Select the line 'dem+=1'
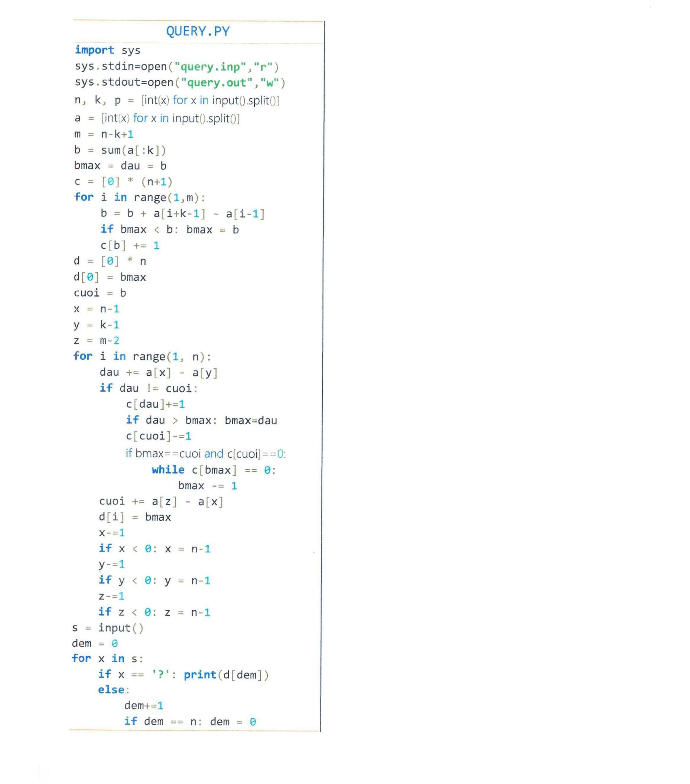The image size is (690, 784). pos(144,705)
